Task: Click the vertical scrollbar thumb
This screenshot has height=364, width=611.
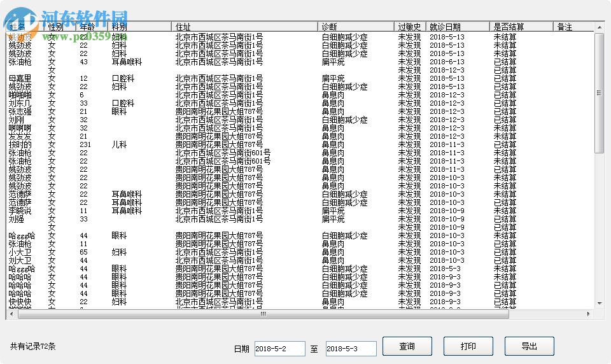Action: pyautogui.click(x=600, y=93)
